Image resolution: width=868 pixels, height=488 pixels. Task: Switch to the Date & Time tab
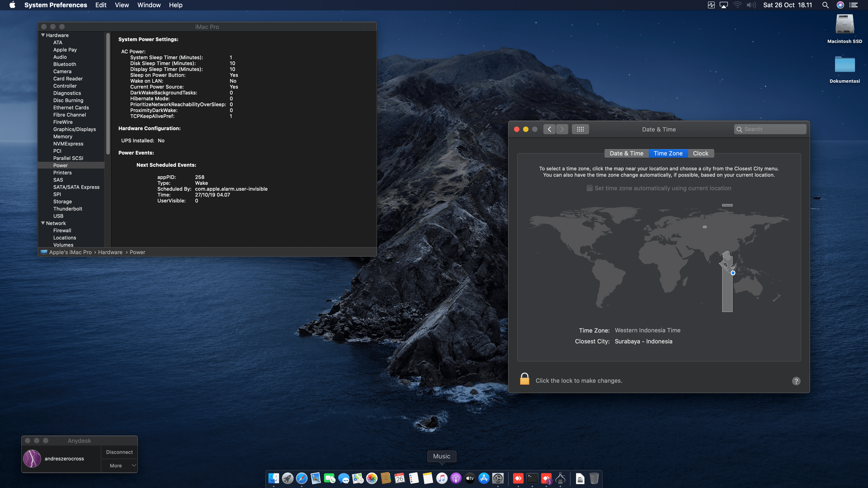click(x=626, y=153)
